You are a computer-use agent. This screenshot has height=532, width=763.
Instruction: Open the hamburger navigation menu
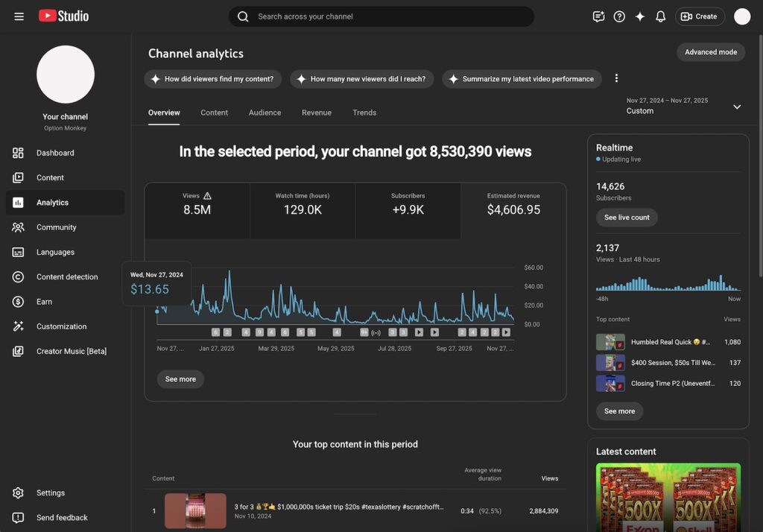click(19, 16)
